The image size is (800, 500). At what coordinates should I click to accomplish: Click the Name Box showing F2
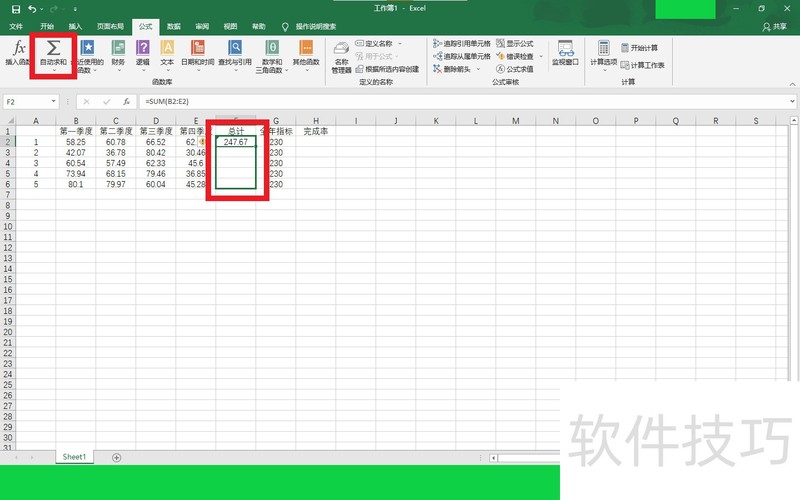coord(27,102)
